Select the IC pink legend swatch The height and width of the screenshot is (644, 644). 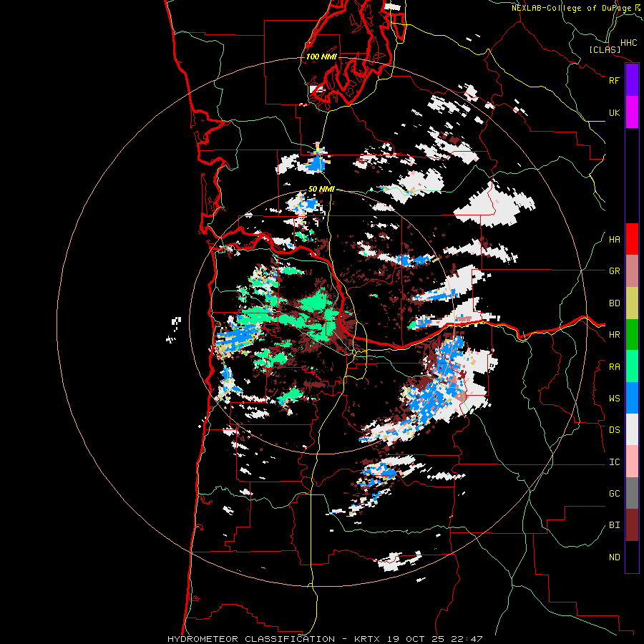[632, 462]
